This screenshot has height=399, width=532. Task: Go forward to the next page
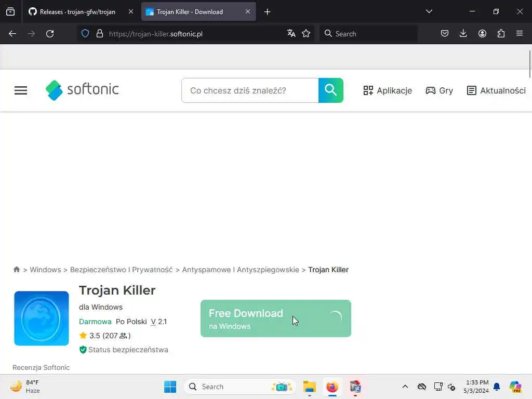[x=31, y=34]
